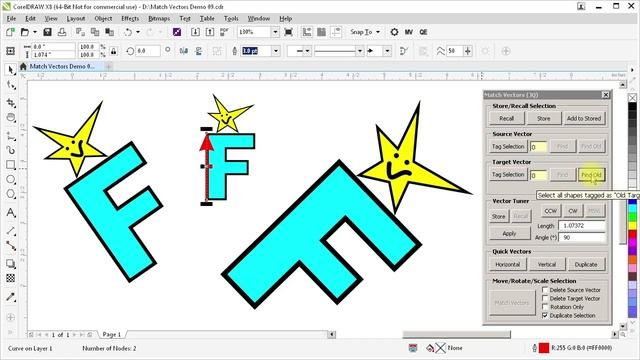Open Options via the gear icon
640x360 pixels.
coord(394,32)
